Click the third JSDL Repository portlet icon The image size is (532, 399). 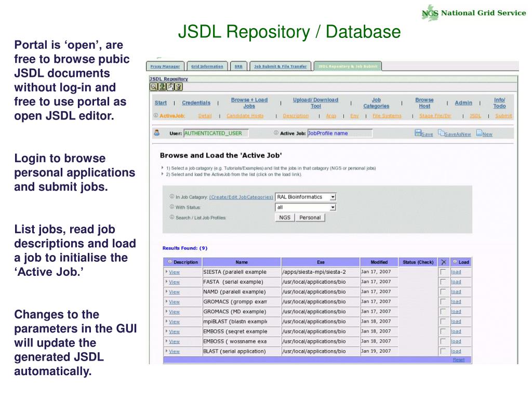tap(170, 87)
